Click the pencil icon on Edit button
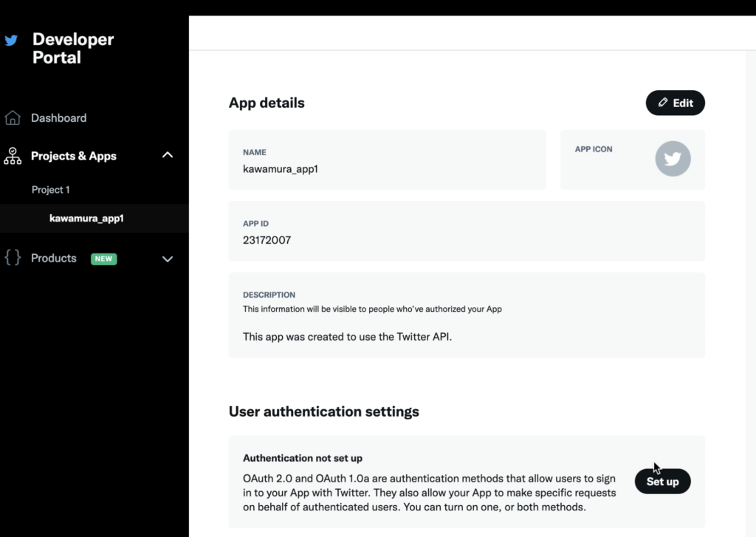Image resolution: width=756 pixels, height=537 pixels. point(663,102)
